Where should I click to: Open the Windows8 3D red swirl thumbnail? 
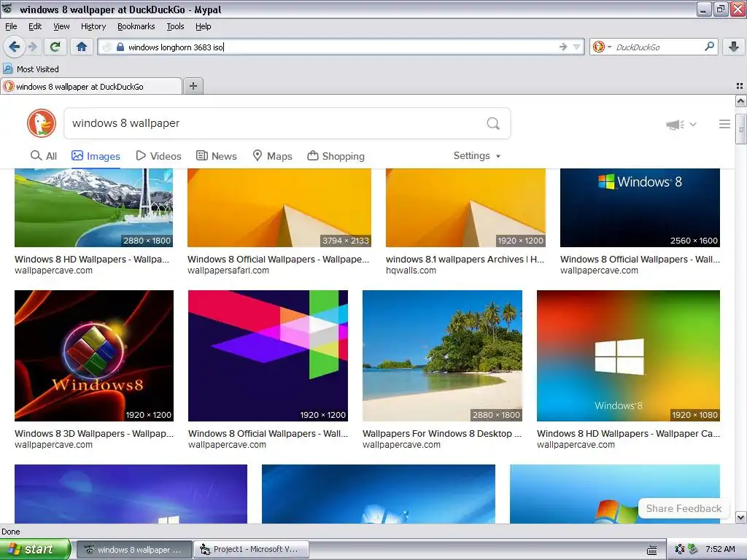click(x=94, y=356)
